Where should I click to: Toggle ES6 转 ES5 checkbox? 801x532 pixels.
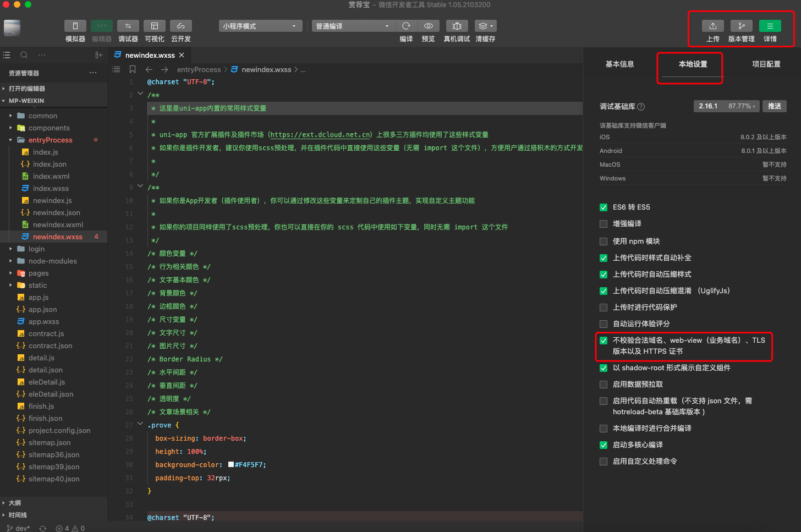pyautogui.click(x=604, y=207)
